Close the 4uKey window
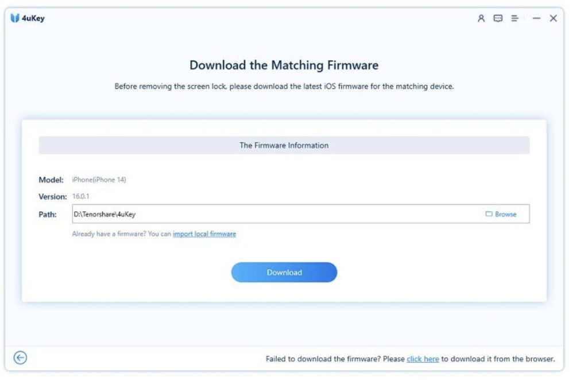 553,18
